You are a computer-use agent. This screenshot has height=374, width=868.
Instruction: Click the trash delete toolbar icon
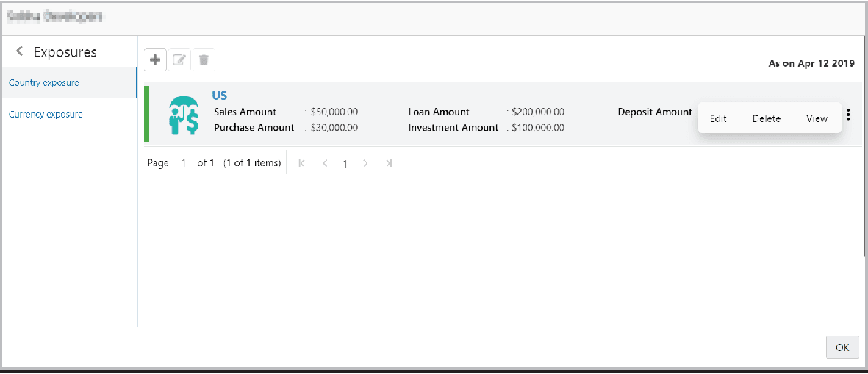coord(203,60)
